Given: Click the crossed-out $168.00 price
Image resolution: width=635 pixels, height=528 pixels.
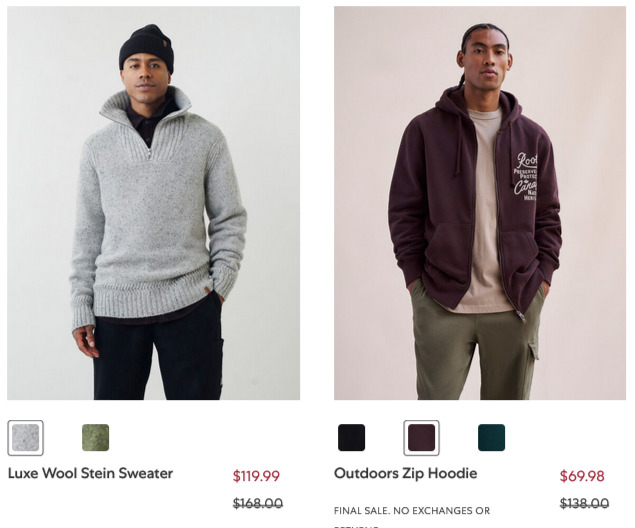Looking at the screenshot, I should (258, 503).
